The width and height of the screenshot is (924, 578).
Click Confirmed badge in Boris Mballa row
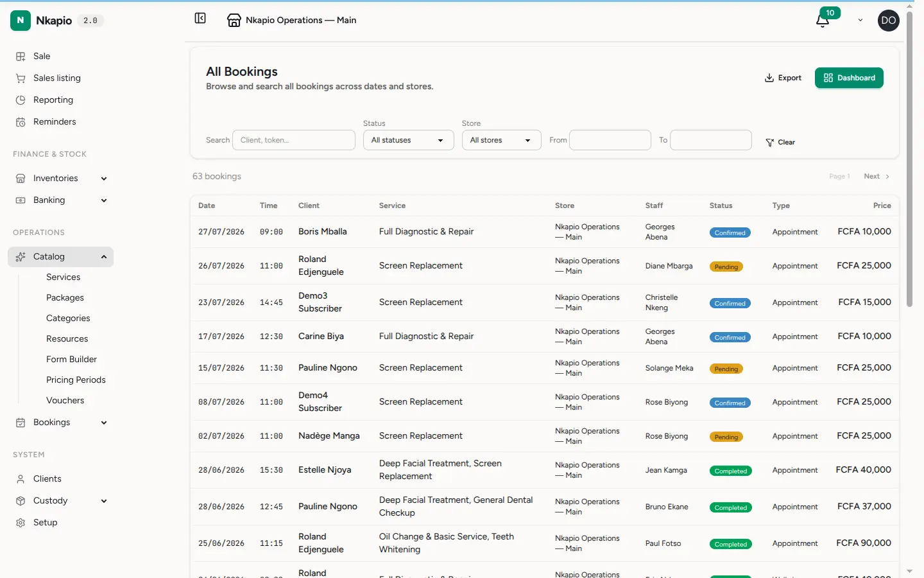coord(730,233)
